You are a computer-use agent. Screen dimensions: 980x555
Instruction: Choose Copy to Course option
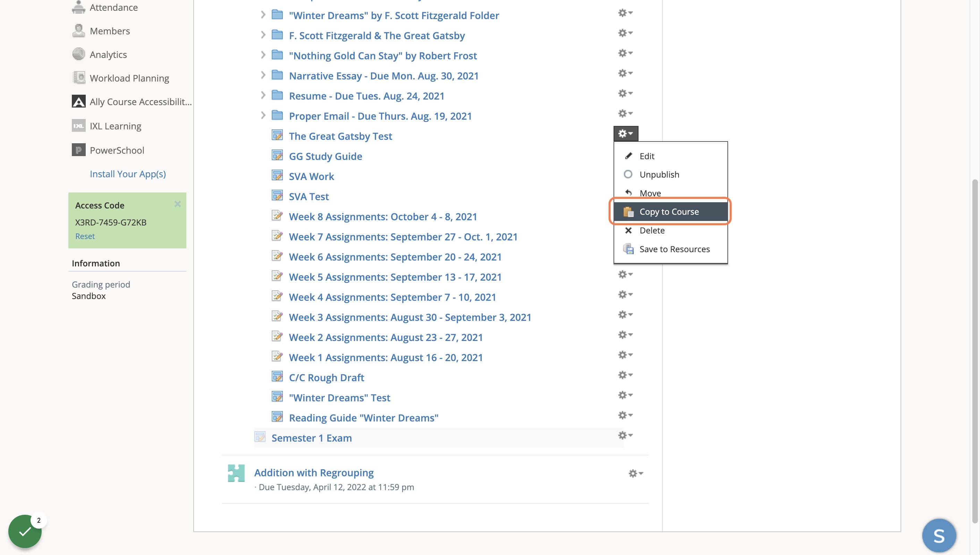pos(670,212)
